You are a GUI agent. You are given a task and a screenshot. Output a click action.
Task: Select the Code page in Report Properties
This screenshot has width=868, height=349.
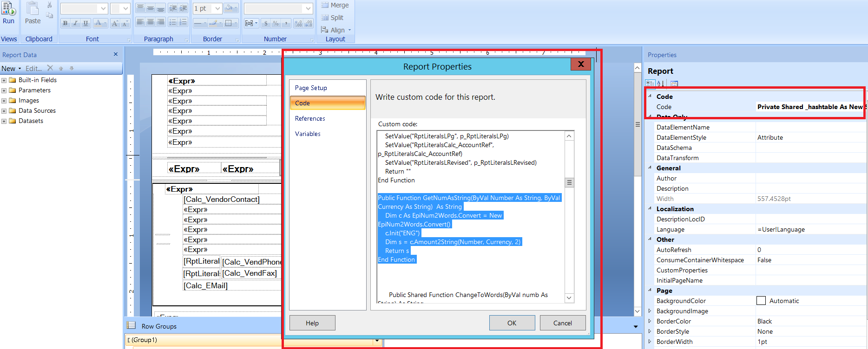pos(328,103)
